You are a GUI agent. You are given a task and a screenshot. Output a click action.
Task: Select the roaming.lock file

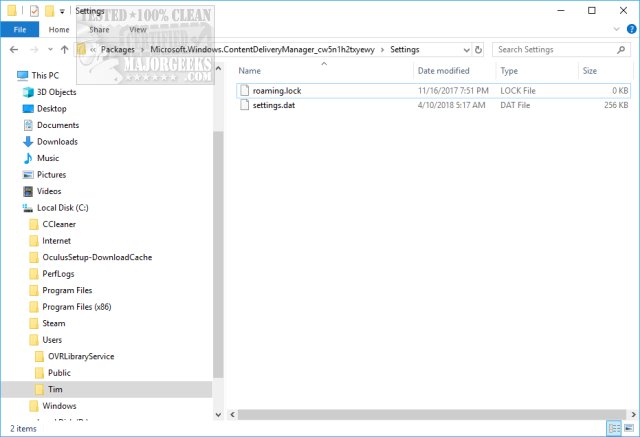(x=433, y=91)
